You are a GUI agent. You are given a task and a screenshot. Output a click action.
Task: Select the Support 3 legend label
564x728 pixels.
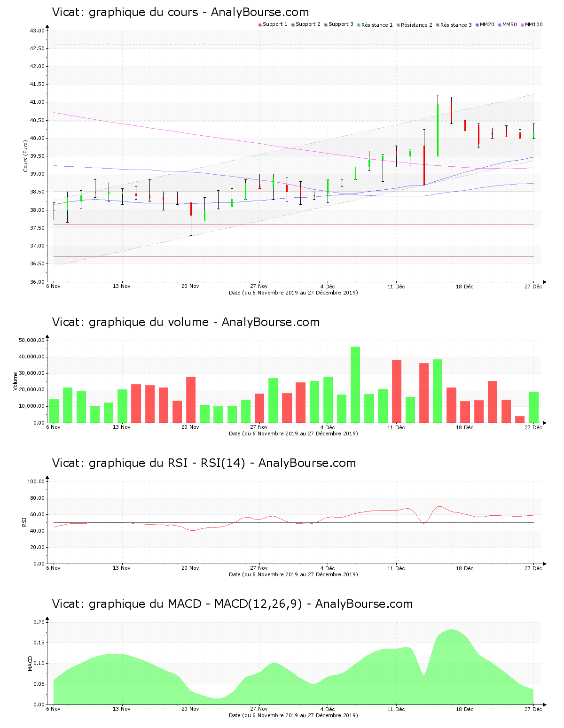pos(341,24)
